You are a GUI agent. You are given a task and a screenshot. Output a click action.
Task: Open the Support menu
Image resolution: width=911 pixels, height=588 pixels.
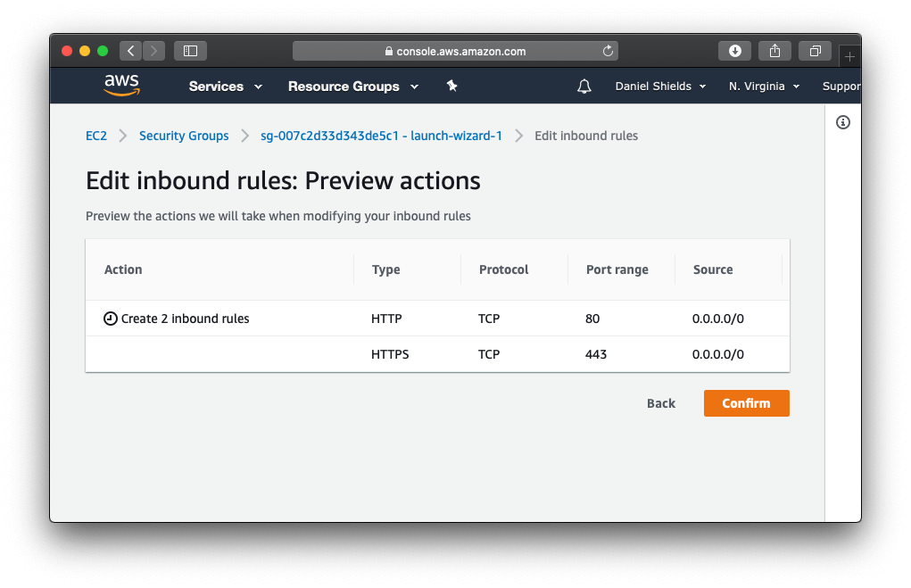click(x=840, y=86)
